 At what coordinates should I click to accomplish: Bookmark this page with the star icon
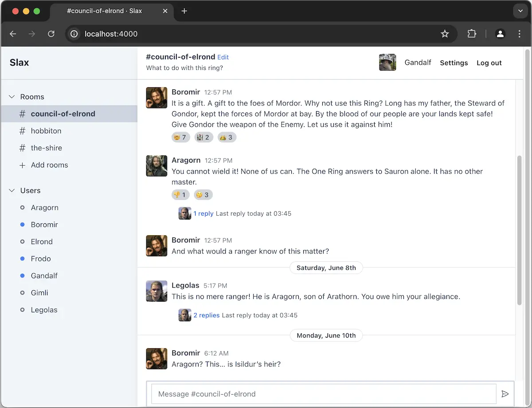coord(445,34)
